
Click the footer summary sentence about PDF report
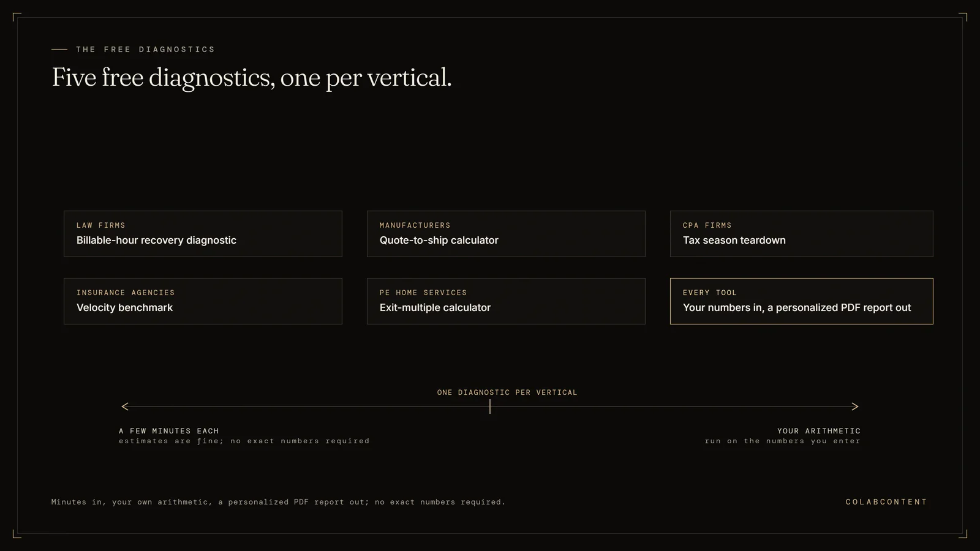pos(279,502)
